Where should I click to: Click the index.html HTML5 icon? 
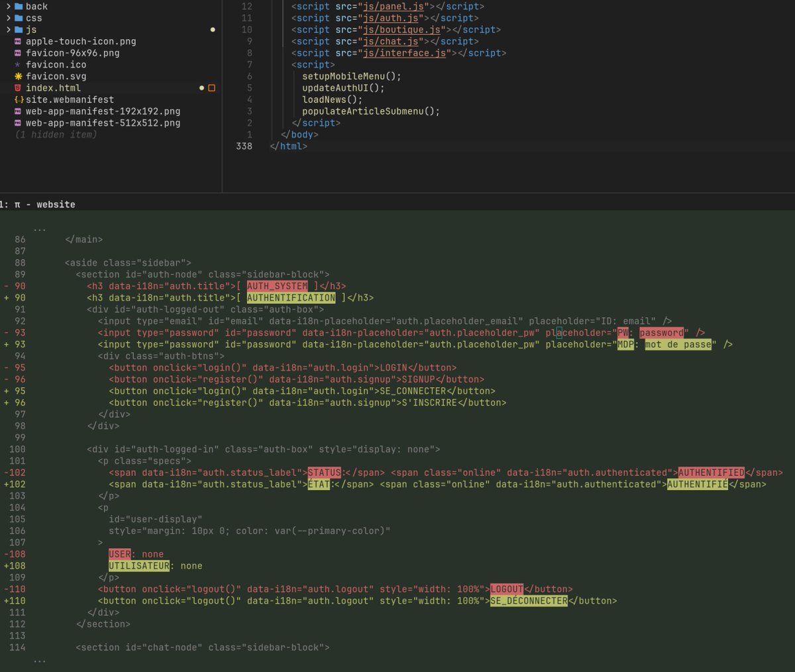[18, 88]
